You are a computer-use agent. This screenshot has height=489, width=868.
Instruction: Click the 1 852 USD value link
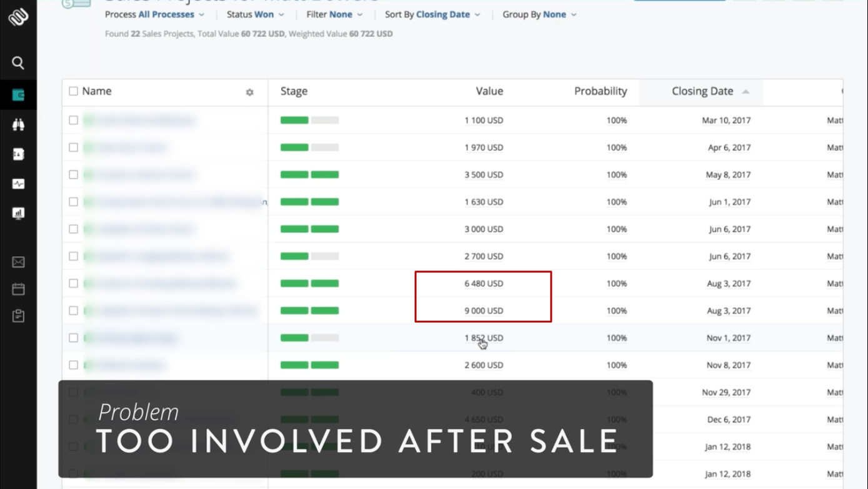(x=484, y=338)
